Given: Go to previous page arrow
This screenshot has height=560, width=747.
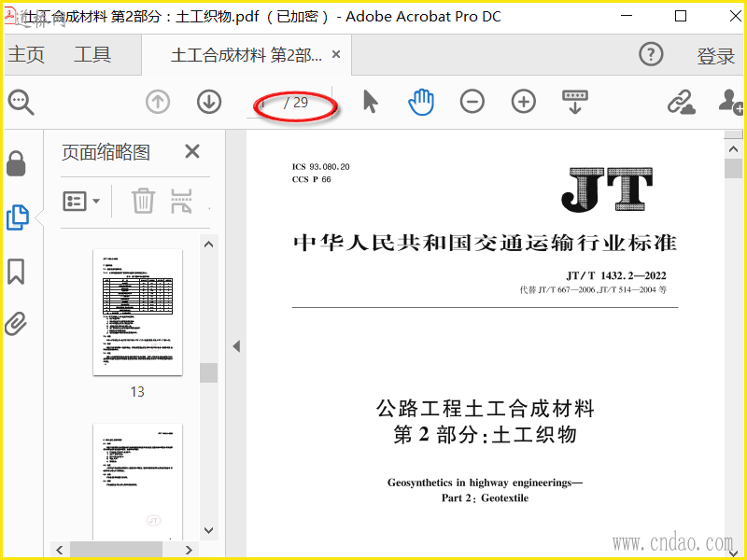Looking at the screenshot, I should coord(158,102).
